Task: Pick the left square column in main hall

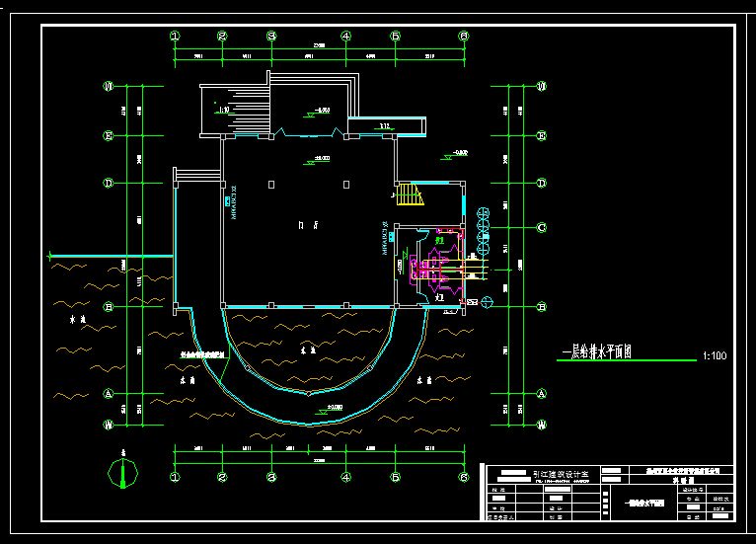Action: 271,185
